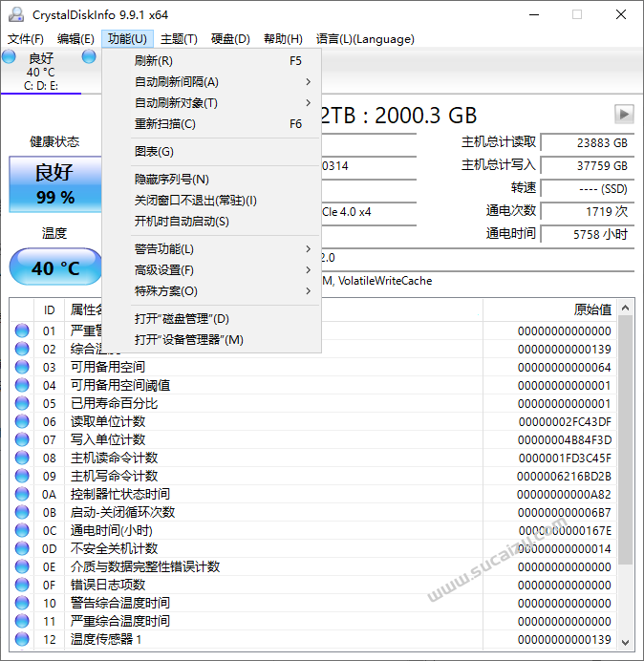Select row 介质与数据完整性错误计数

[x=313, y=566]
